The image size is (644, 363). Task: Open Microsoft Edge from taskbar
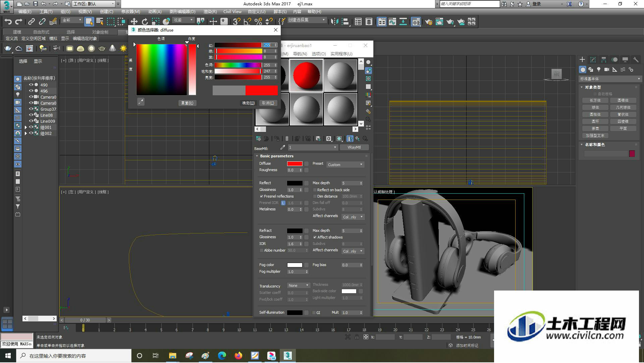click(x=222, y=356)
